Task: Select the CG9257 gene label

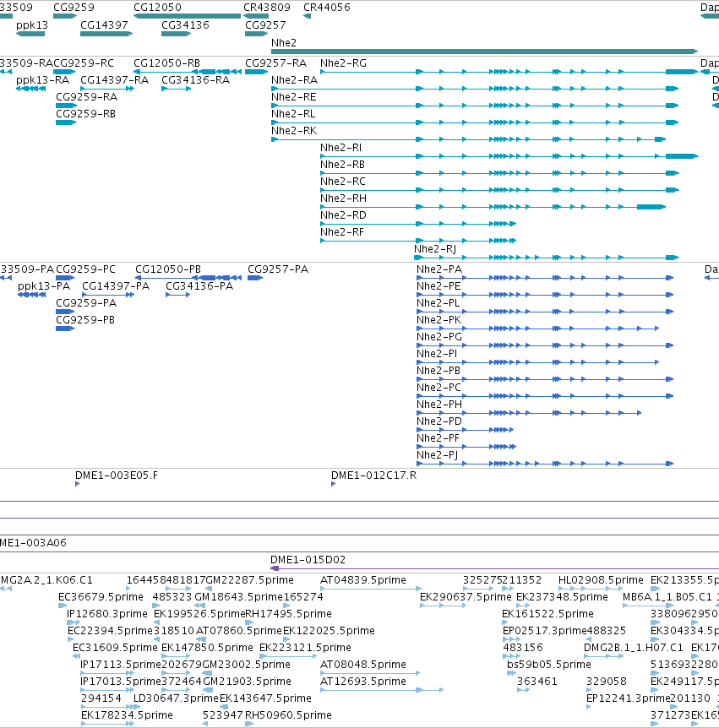Action: (x=265, y=25)
